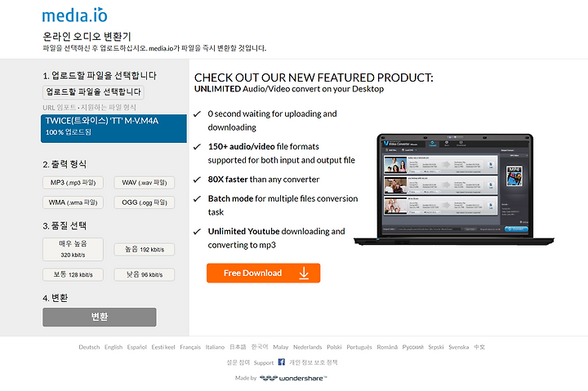Select 낮음 96 kbit/s quality

tap(145, 275)
